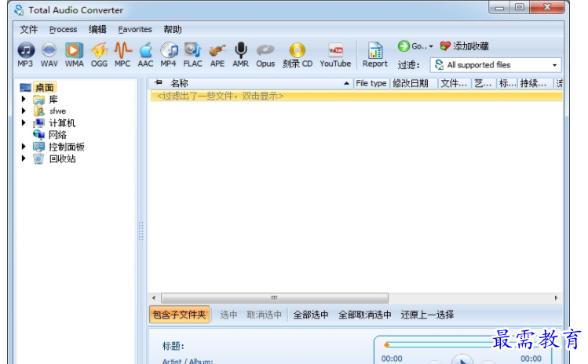The width and height of the screenshot is (588, 364).
Task: Open the 编辑 menu
Action: (x=97, y=29)
